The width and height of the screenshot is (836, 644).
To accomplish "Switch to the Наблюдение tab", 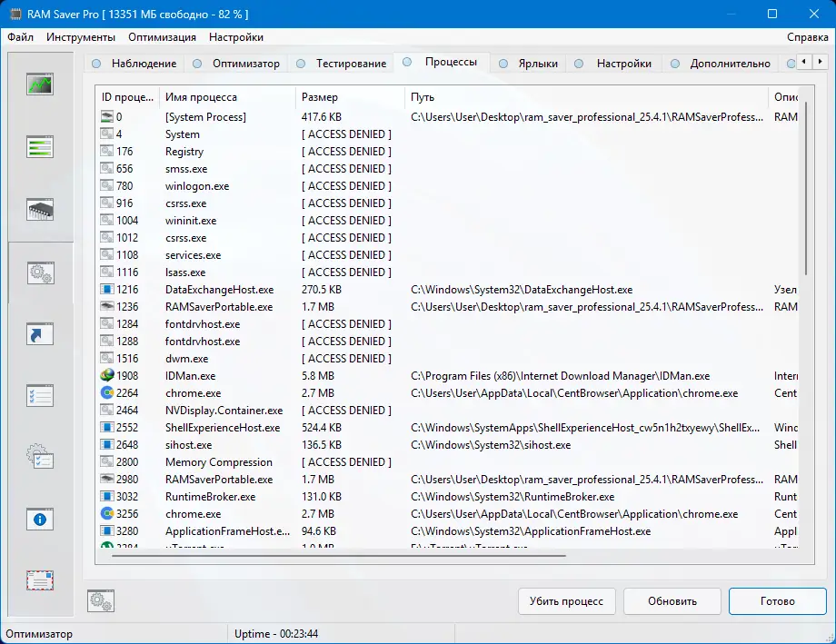I will (134, 64).
